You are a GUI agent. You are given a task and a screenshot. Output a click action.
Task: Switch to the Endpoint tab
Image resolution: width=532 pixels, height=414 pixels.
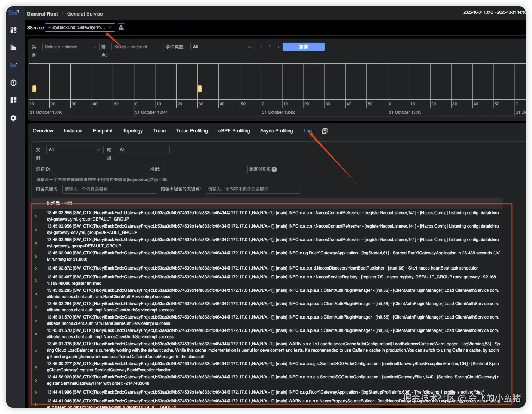click(x=103, y=131)
